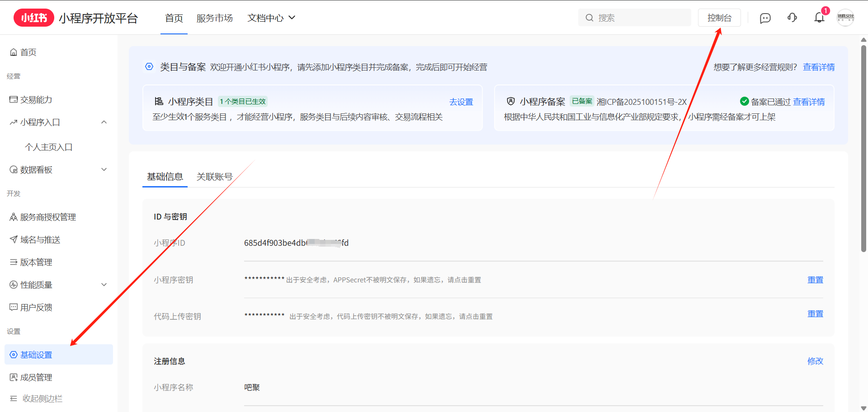
Task: Switch to the 关联账号 tab
Action: tap(214, 177)
